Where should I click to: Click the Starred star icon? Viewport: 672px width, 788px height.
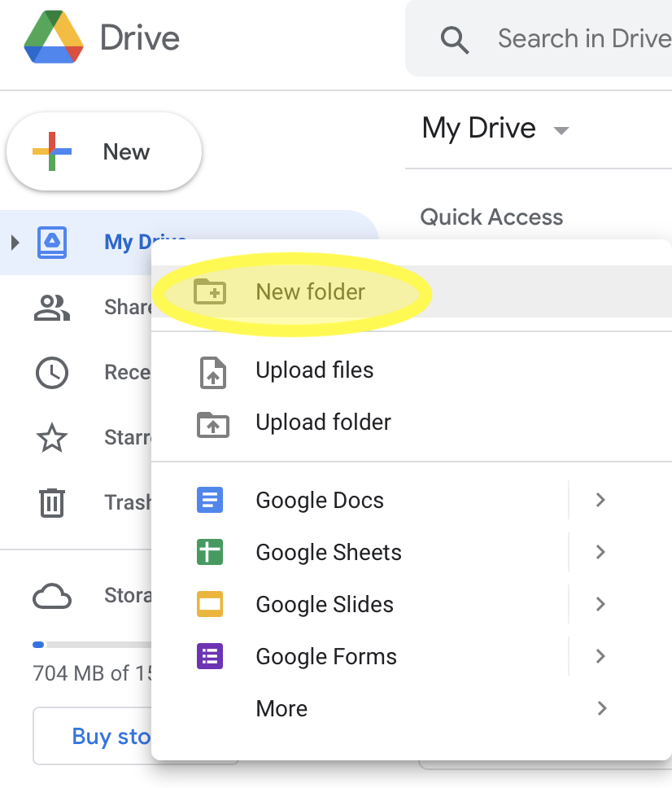coord(52,438)
